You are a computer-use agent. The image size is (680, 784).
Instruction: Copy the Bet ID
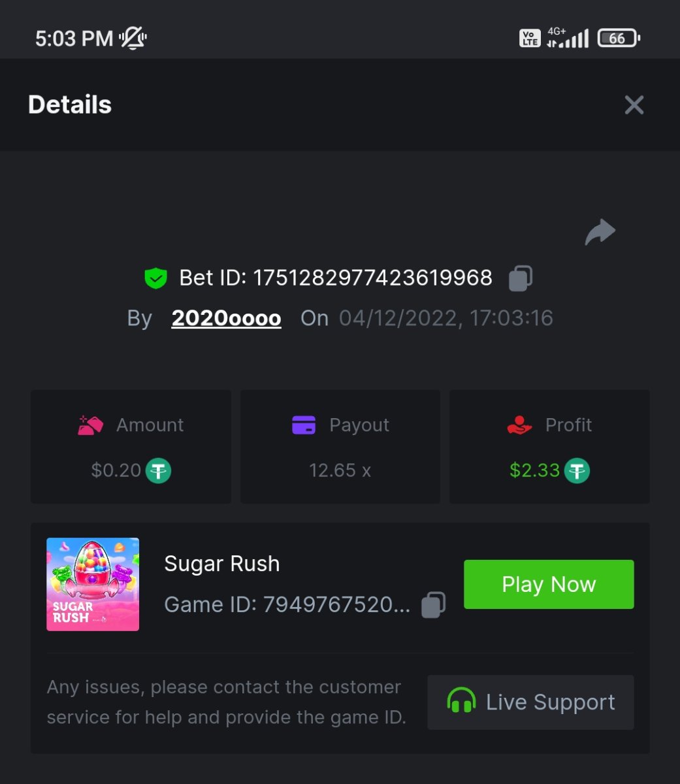click(521, 278)
